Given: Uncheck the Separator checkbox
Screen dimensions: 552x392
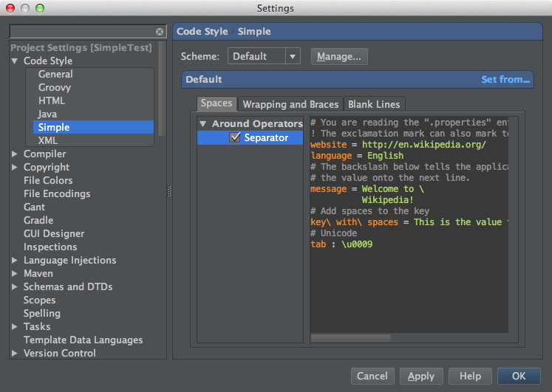Looking at the screenshot, I should pos(235,137).
